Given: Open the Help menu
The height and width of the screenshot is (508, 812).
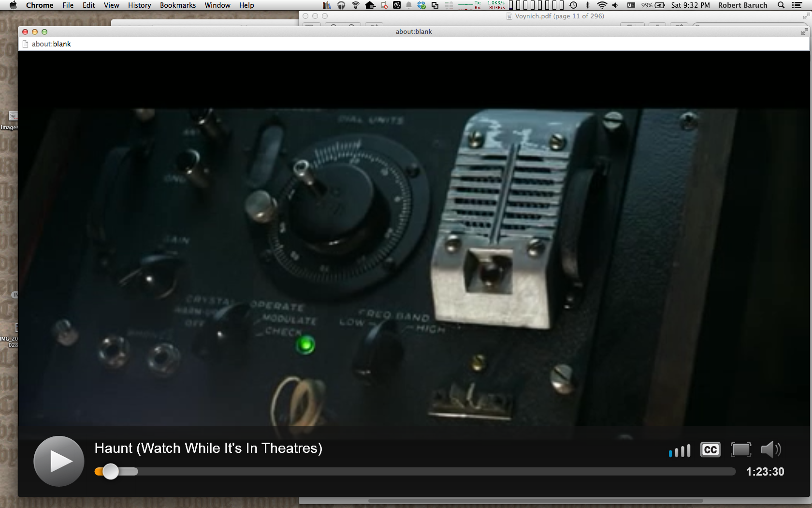Looking at the screenshot, I should 246,5.
